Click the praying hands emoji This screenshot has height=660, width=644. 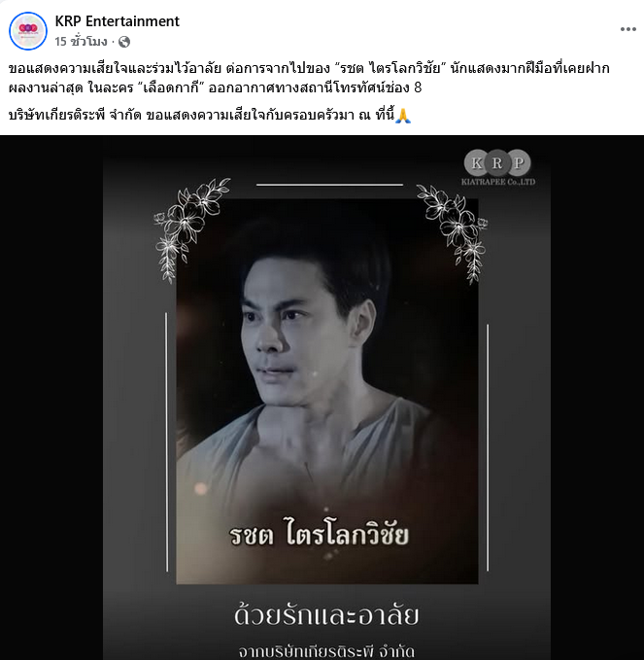click(x=403, y=116)
